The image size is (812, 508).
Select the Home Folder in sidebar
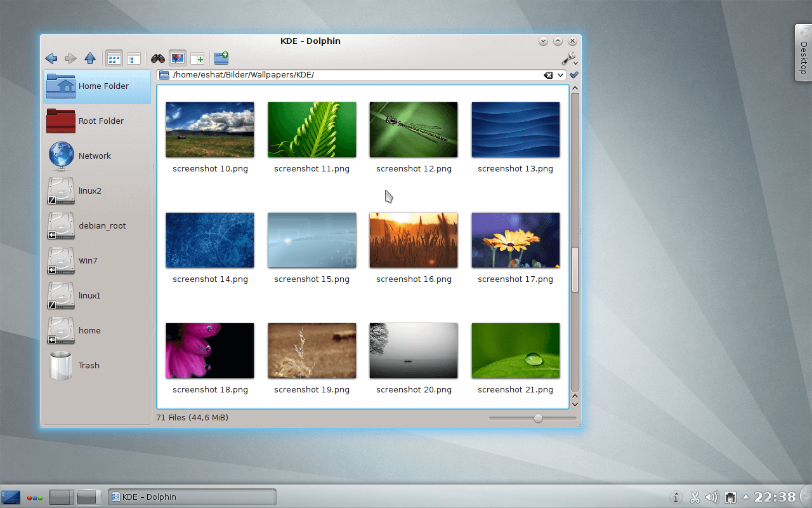(96, 84)
